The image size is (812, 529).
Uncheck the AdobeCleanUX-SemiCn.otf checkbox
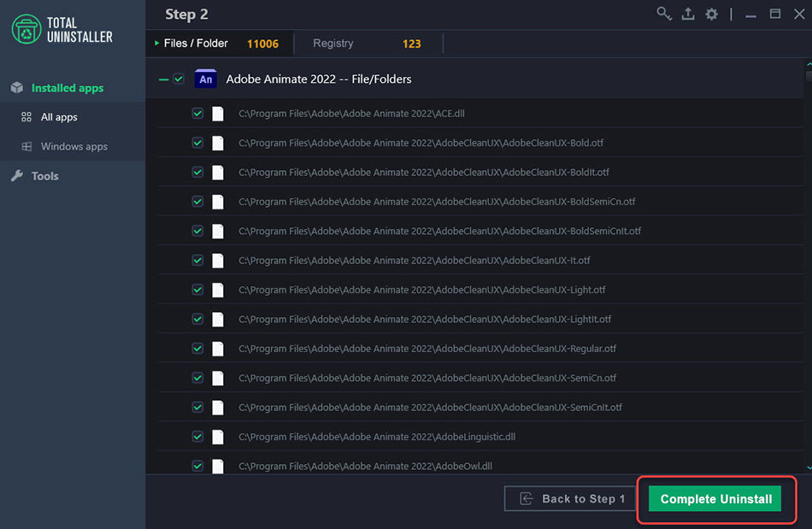click(x=197, y=378)
